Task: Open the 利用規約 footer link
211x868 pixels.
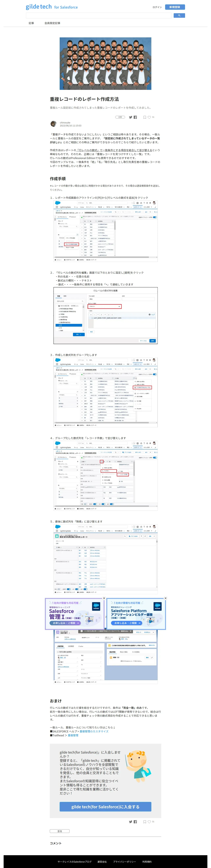Action: tap(147, 862)
